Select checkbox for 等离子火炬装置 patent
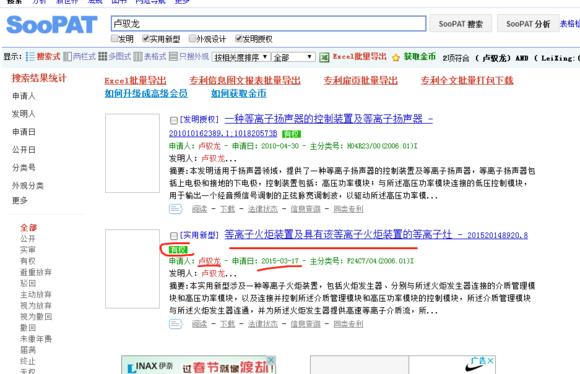The image size is (580, 374). [173, 236]
